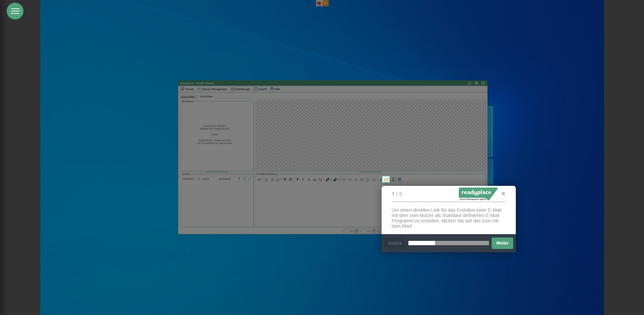Click the highlighted e-mail link envelope icon
This screenshot has height=315, width=644.
click(x=386, y=179)
